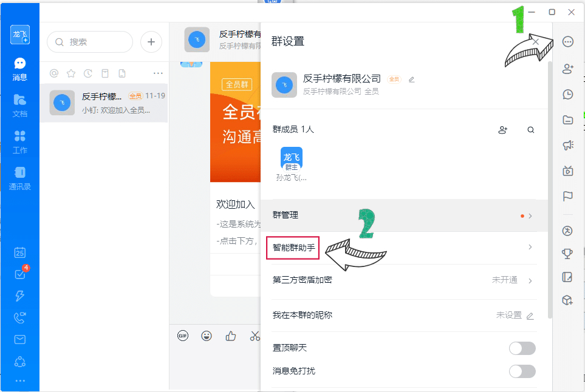
Task: Open the Contacts (通讯录) section
Action: point(20,178)
